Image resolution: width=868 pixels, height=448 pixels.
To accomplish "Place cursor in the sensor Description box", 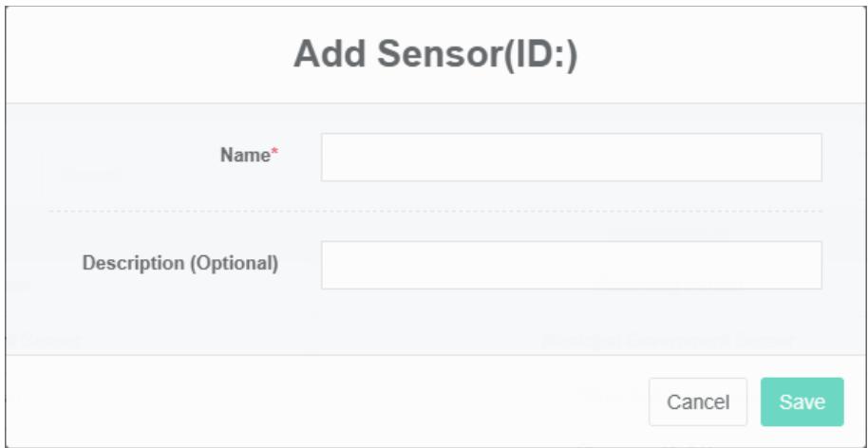I will pos(571,265).
